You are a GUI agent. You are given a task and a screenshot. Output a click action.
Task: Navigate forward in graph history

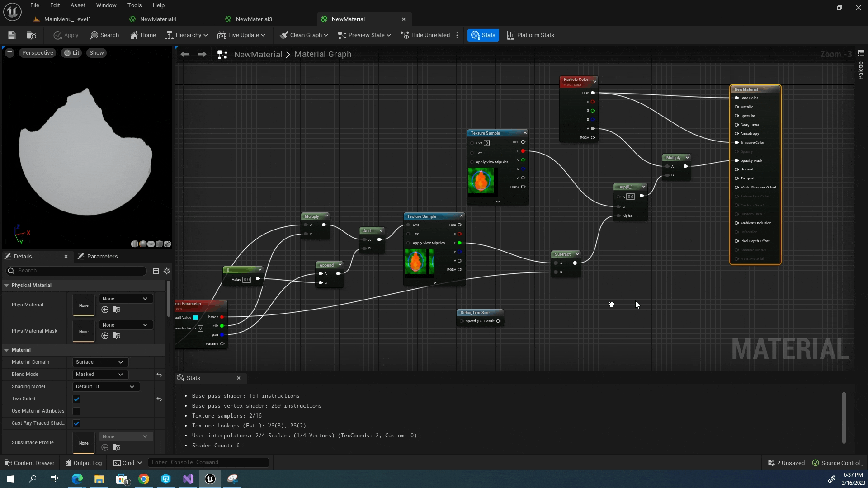202,54
